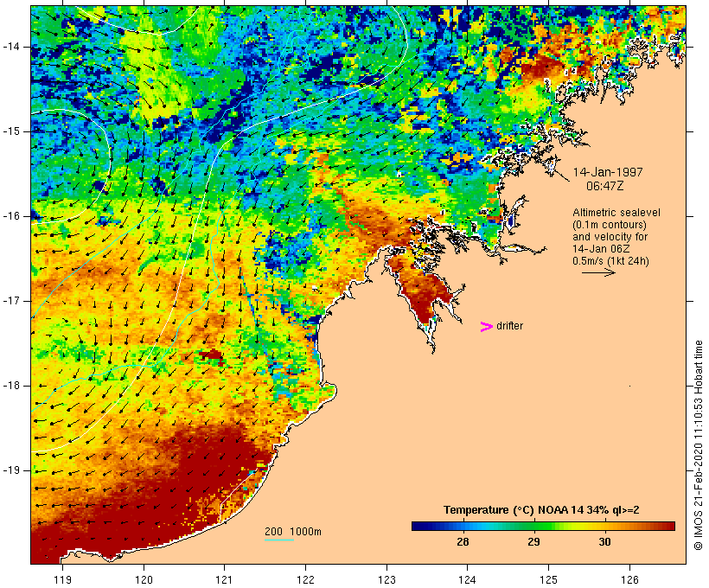Image resolution: width=709 pixels, height=588 pixels.
Task: Click the velocity scale reference arrow
Action: 598,272
